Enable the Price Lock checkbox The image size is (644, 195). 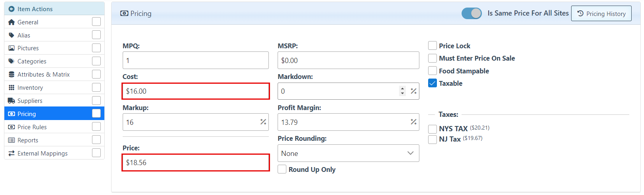(x=433, y=46)
